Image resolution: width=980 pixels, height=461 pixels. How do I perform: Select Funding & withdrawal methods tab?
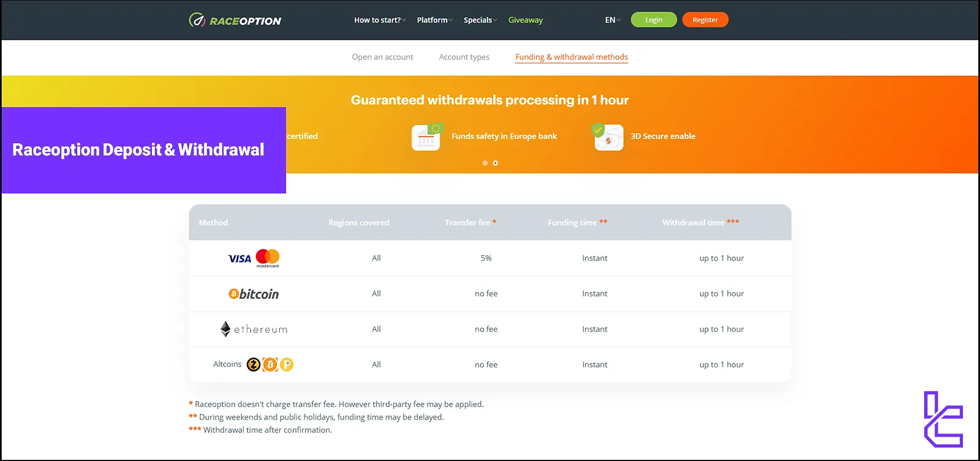click(571, 57)
